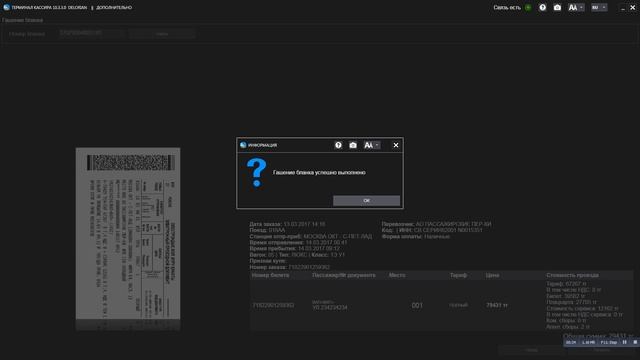This screenshot has width=640, height=360.
Task: Open the Дополнительно menu
Action: [114, 7]
